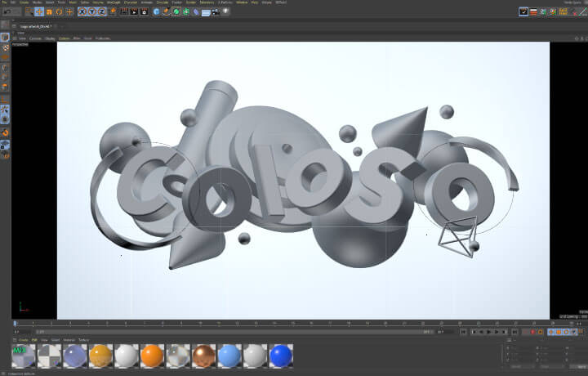Screen dimensions: 588x376
Task: Activate the Rotate tool
Action: (x=59, y=12)
